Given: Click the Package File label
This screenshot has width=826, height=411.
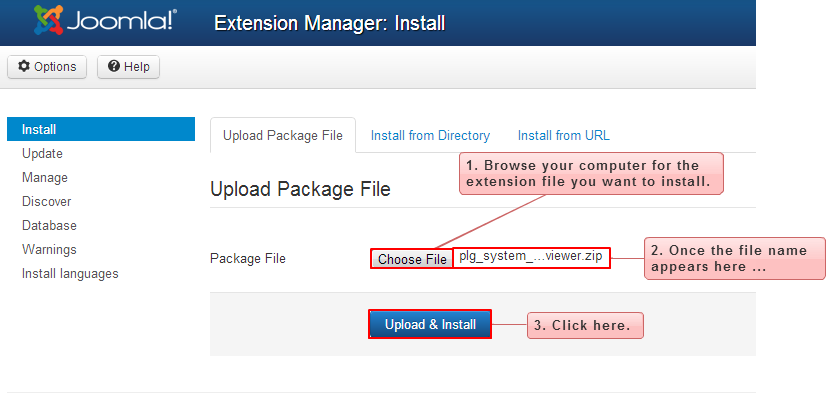Looking at the screenshot, I should coord(248,259).
